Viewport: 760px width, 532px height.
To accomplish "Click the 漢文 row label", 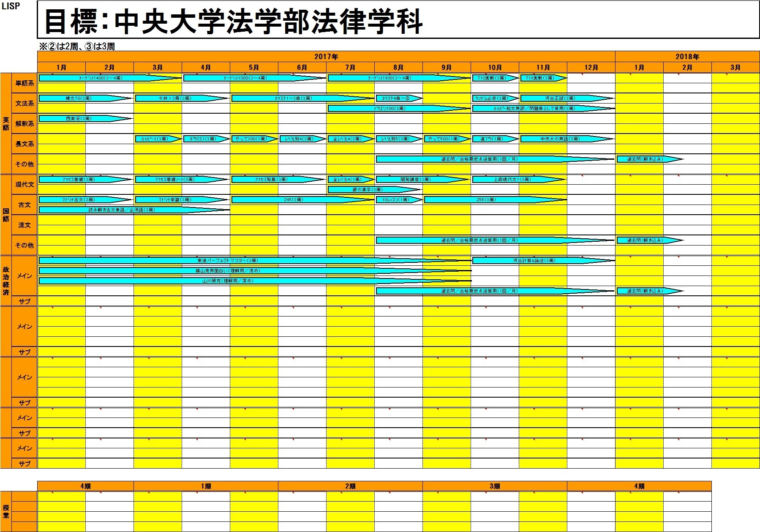I will coord(25,225).
